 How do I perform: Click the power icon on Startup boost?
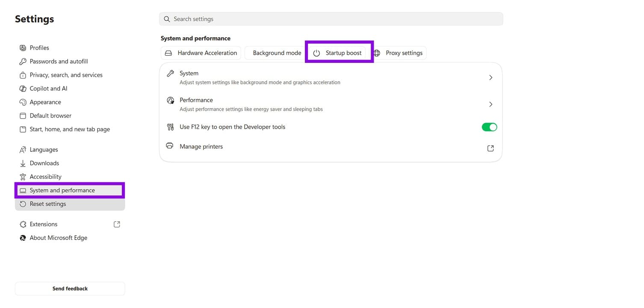click(x=316, y=53)
